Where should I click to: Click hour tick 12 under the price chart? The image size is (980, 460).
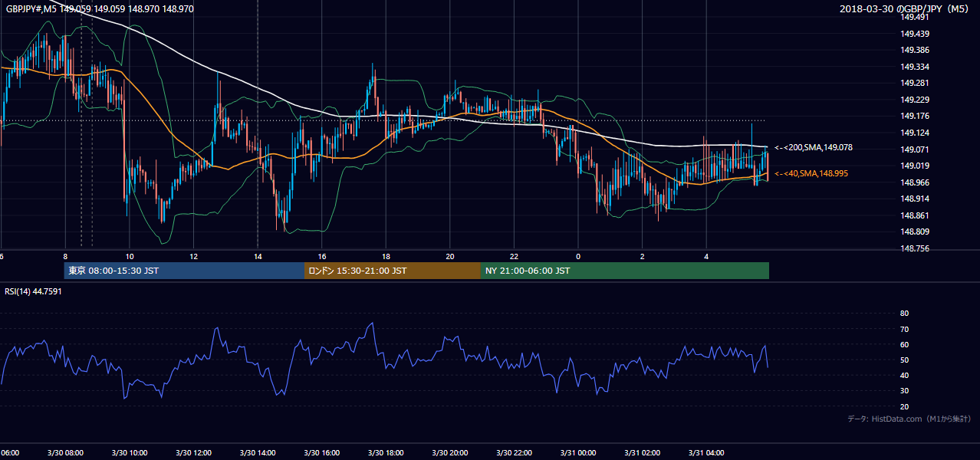[x=193, y=257]
